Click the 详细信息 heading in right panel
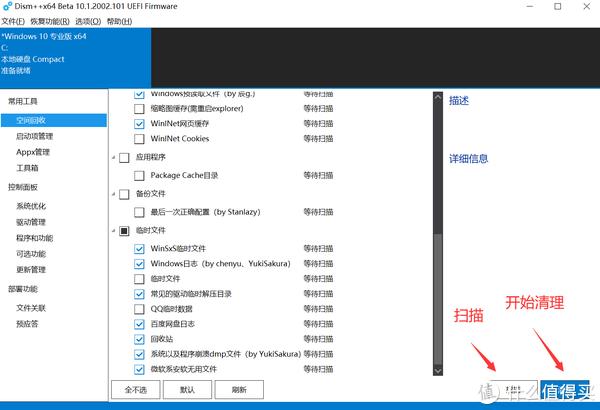The width and height of the screenshot is (600, 410). pyautogui.click(x=468, y=158)
